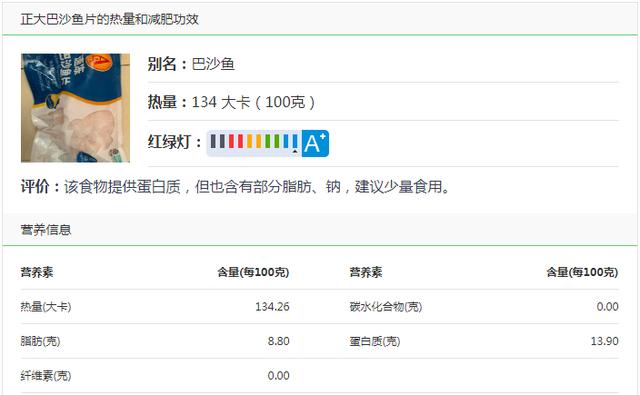Click the 蛋白质(克) row label
Viewport: 640px width, 395px height.
click(375, 341)
